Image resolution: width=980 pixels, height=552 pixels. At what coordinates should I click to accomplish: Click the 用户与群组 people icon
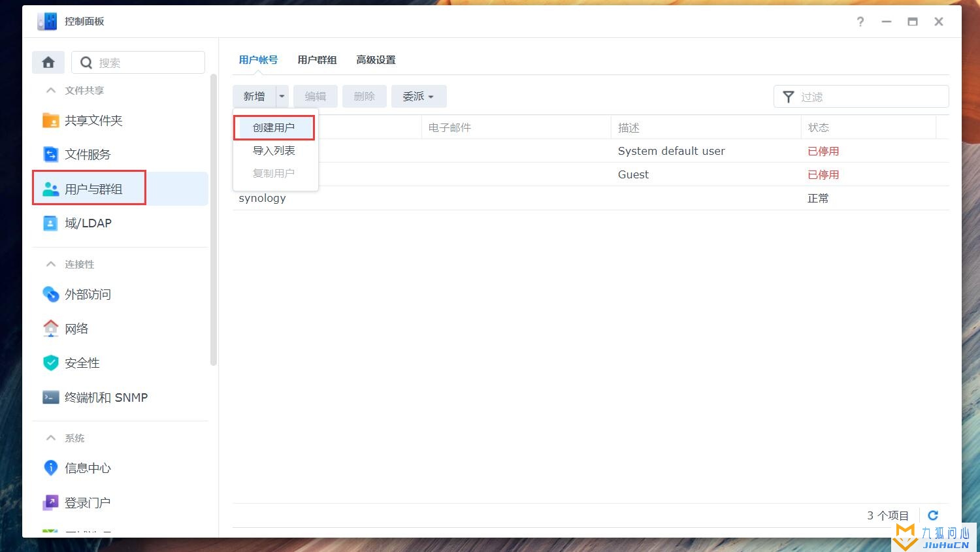(x=50, y=189)
